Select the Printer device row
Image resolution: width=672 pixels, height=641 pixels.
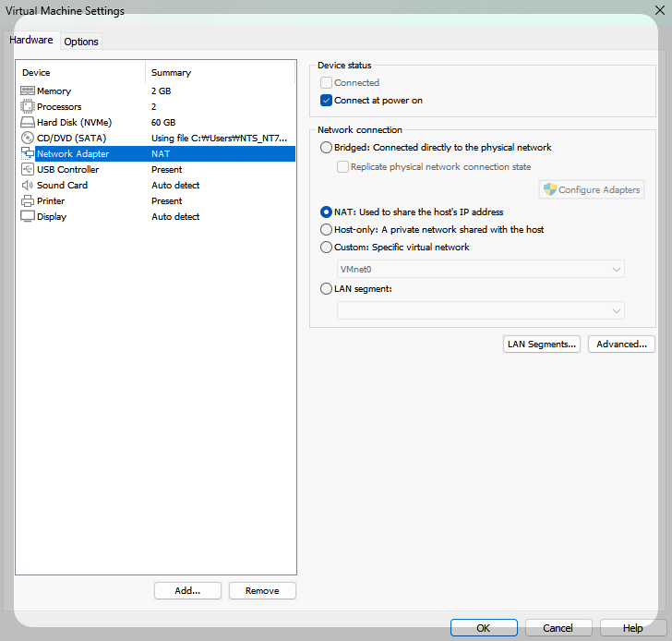(157, 200)
